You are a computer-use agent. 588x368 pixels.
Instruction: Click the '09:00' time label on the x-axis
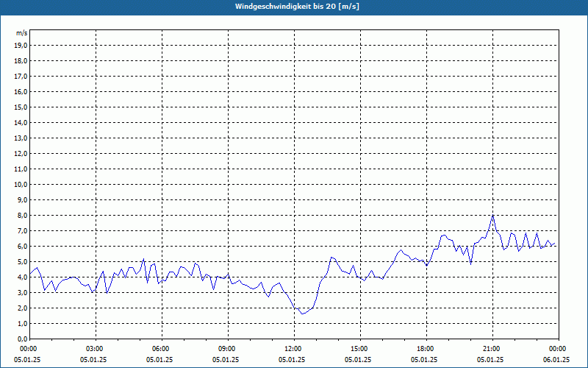(x=228, y=349)
